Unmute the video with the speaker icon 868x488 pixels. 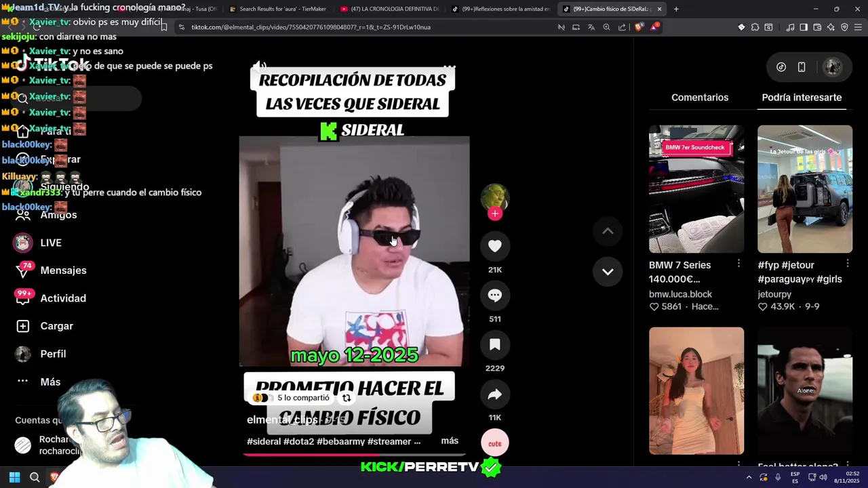coord(260,66)
